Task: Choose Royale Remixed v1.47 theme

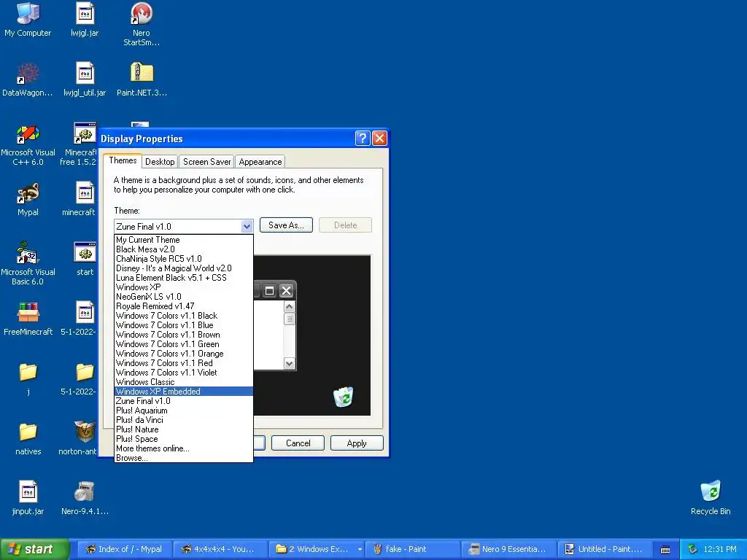Action: (184, 306)
